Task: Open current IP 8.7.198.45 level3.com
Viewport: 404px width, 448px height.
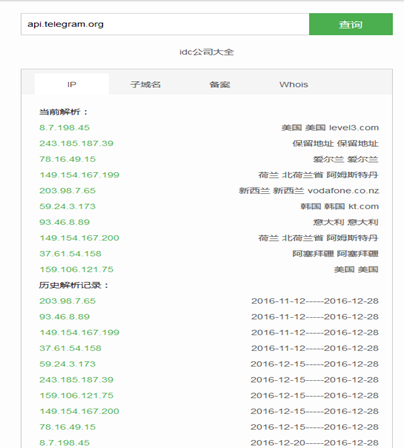Action: pyautogui.click(x=65, y=128)
